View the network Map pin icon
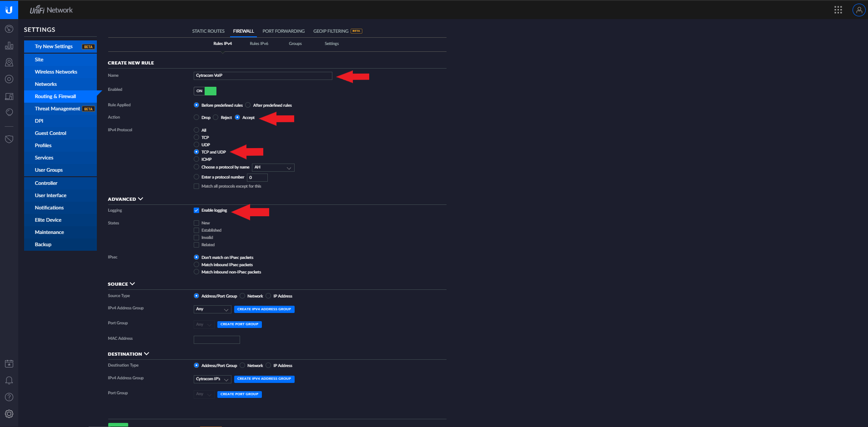The height and width of the screenshot is (427, 868). point(9,62)
